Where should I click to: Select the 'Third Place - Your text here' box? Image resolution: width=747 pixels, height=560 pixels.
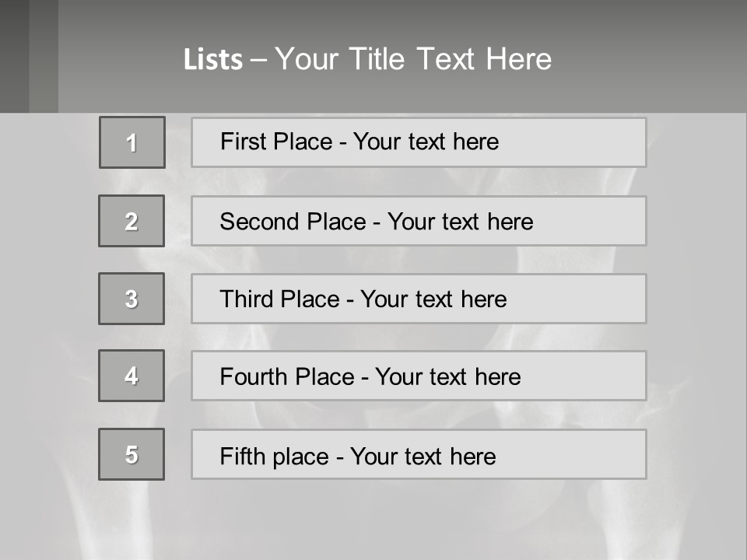pos(419,299)
